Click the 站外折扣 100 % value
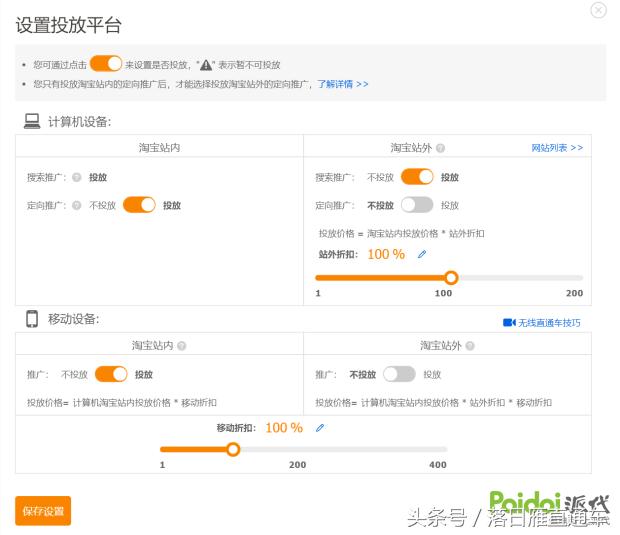This screenshot has height=535, width=620. [x=386, y=254]
